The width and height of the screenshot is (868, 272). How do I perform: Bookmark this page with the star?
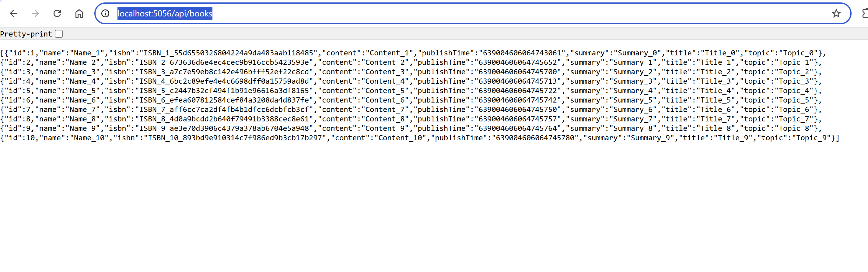point(836,13)
